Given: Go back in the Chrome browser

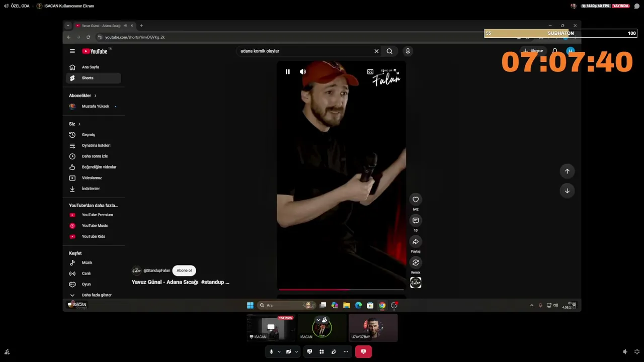Looking at the screenshot, I should pyautogui.click(x=69, y=37).
